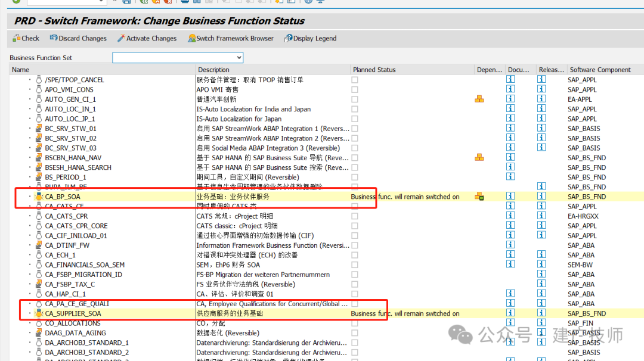The height and width of the screenshot is (361, 644).
Task: Tick planned status checkbox for APO_VMI_CONS
Action: [x=354, y=89]
